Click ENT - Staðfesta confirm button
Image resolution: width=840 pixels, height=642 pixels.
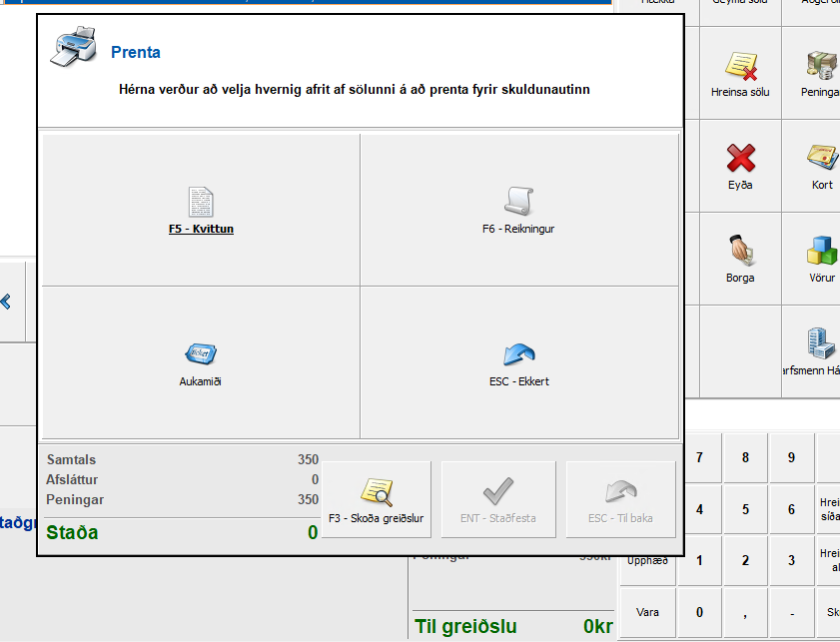(497, 499)
